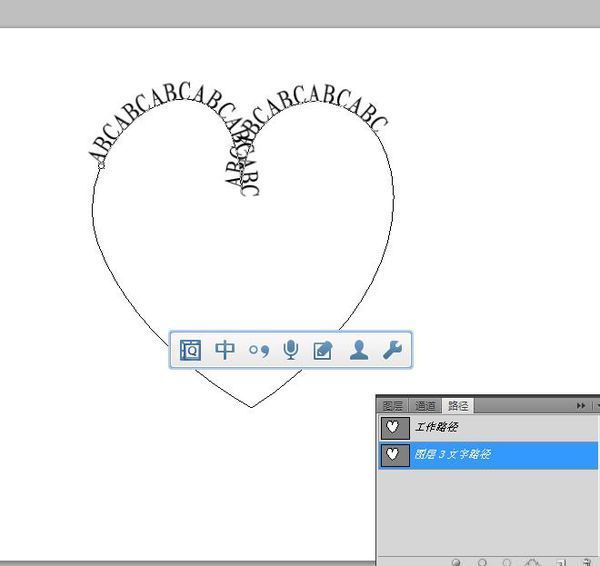
Task: Click fill path with foreground color icon
Action: [457, 562]
